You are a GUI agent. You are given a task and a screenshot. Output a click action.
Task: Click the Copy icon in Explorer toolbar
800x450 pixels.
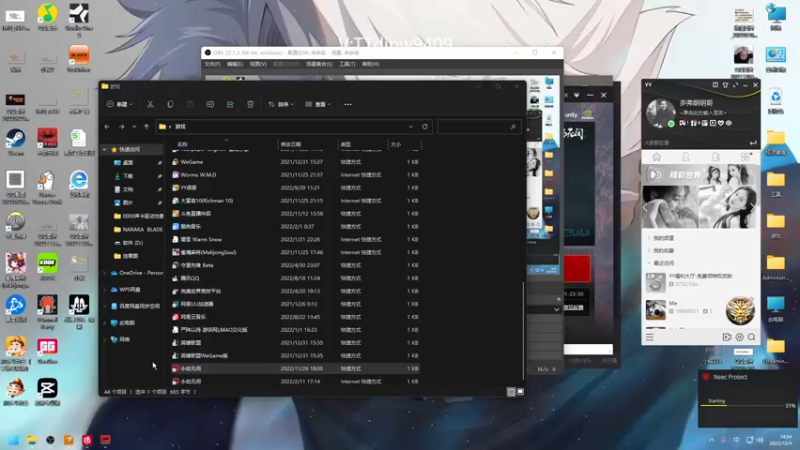click(170, 104)
